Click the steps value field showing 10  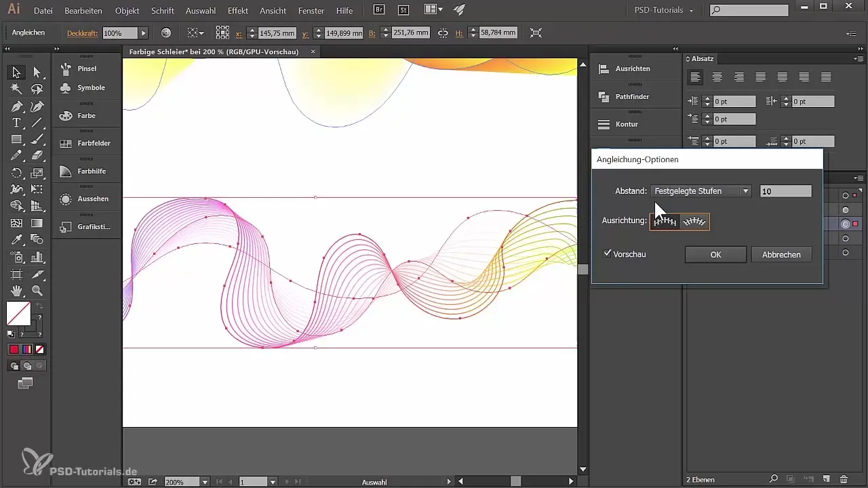coord(785,191)
